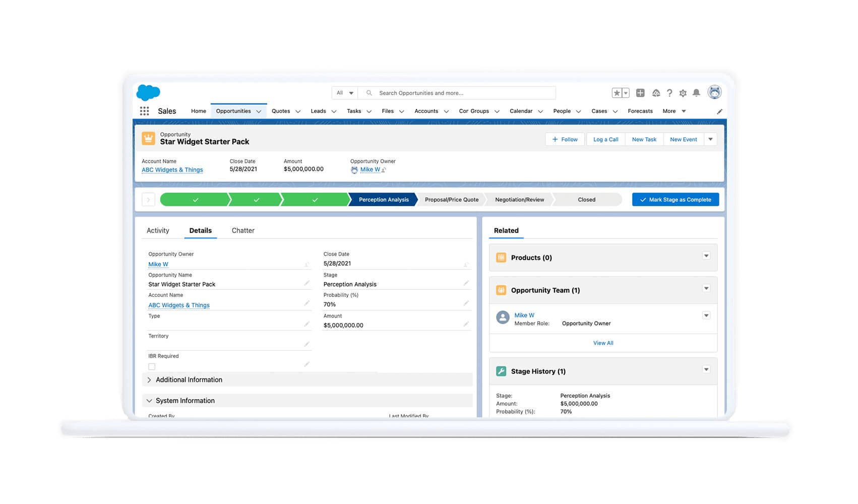This screenshot has height=504, width=858.
Task: Edit the Stage field pencil
Action: pos(466,283)
